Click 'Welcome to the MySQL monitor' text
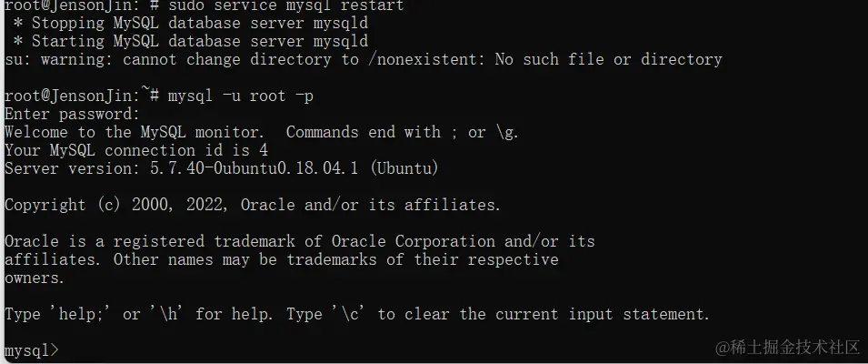868x364 pixels. [x=135, y=133]
